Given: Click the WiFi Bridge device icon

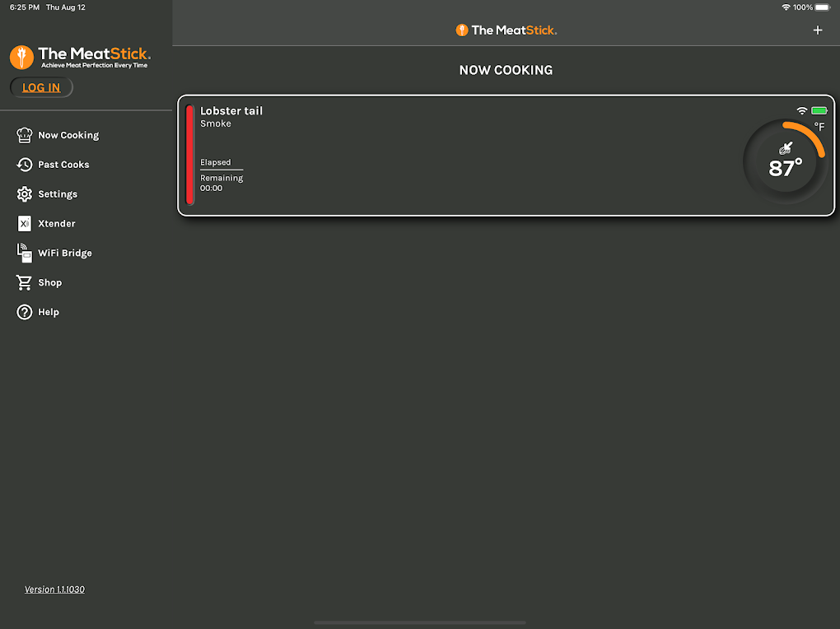Looking at the screenshot, I should [x=24, y=253].
